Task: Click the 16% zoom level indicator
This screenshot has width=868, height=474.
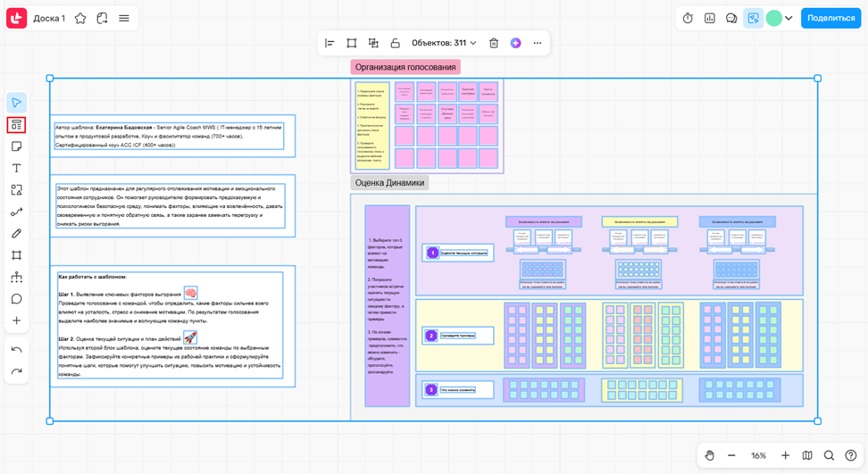Action: 758,455
